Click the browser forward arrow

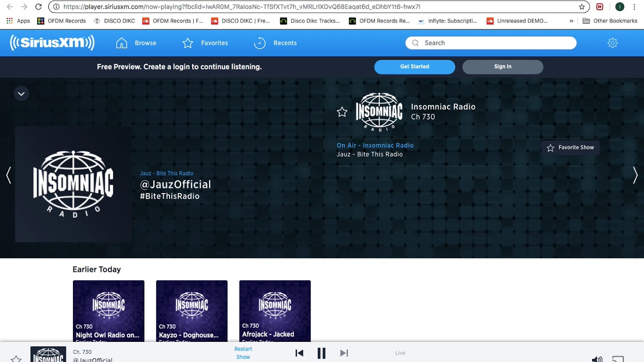coord(24,7)
